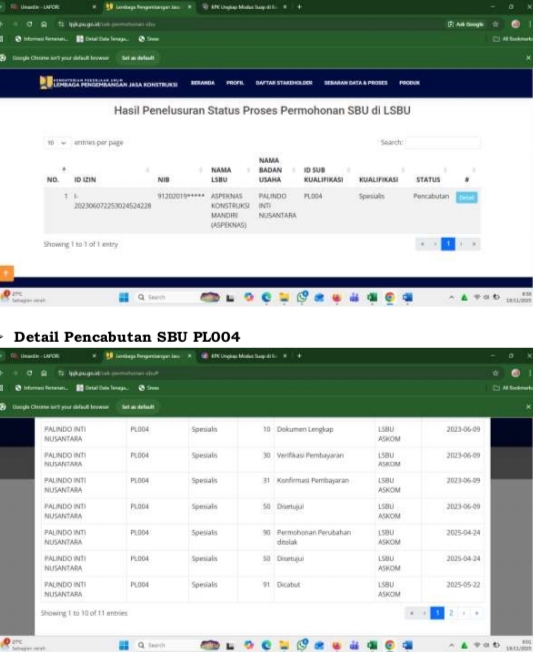The width and height of the screenshot is (533, 652).
Task: Open new tab in lower browser window
Action: coord(299,356)
